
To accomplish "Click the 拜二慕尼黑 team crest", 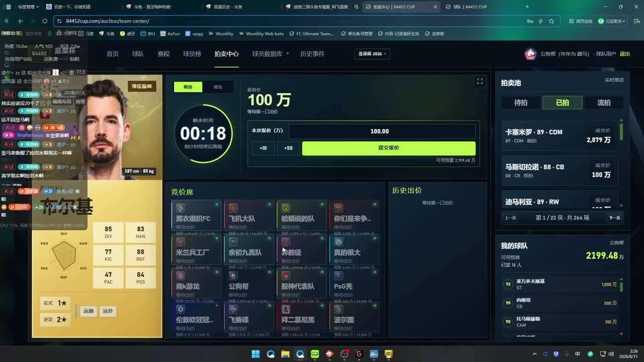I will (x=286, y=309).
